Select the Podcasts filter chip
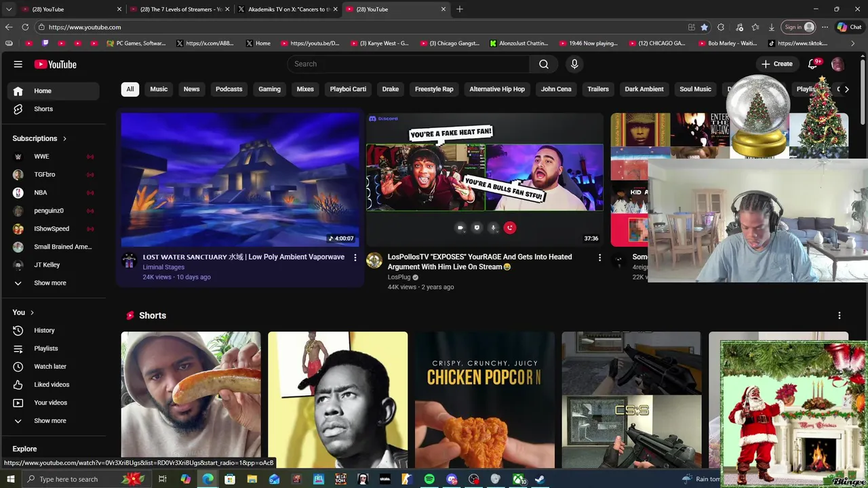Screen dimensions: 868x488 [229, 89]
